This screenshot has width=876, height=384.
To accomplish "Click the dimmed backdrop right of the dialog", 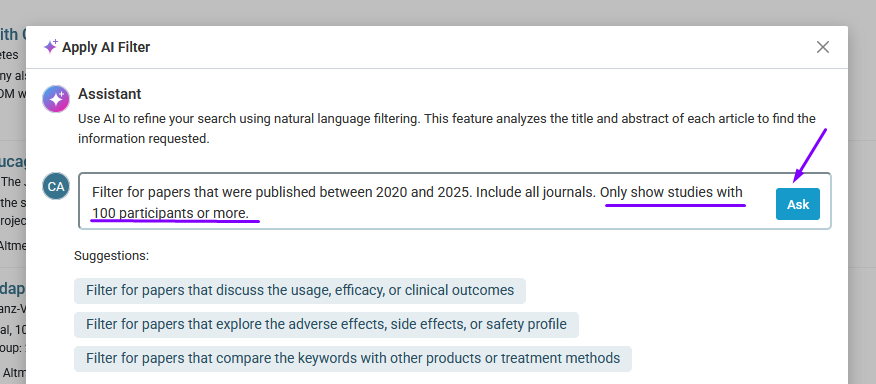I will click(x=862, y=201).
